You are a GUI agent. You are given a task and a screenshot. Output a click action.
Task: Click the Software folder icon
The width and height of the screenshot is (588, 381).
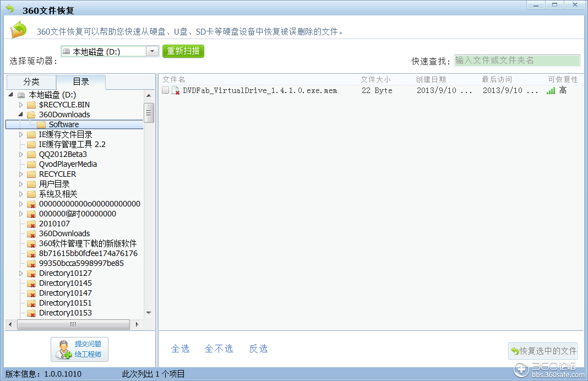[x=41, y=124]
